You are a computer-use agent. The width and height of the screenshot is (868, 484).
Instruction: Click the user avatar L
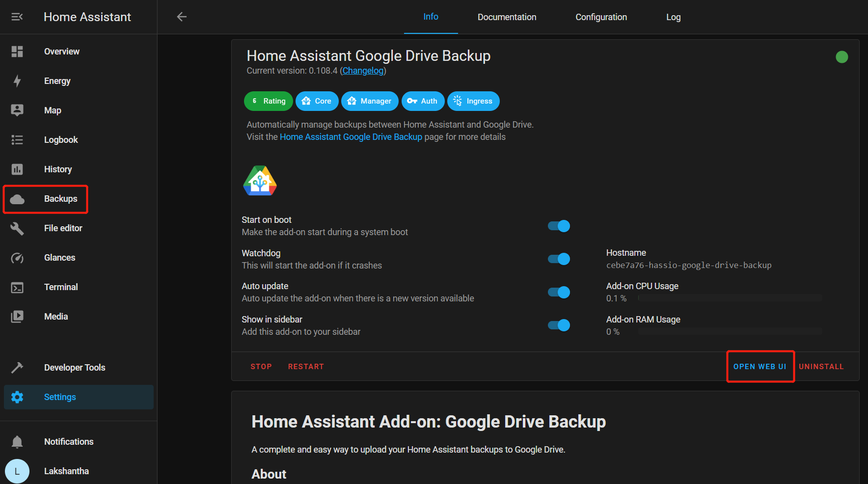[x=17, y=471]
